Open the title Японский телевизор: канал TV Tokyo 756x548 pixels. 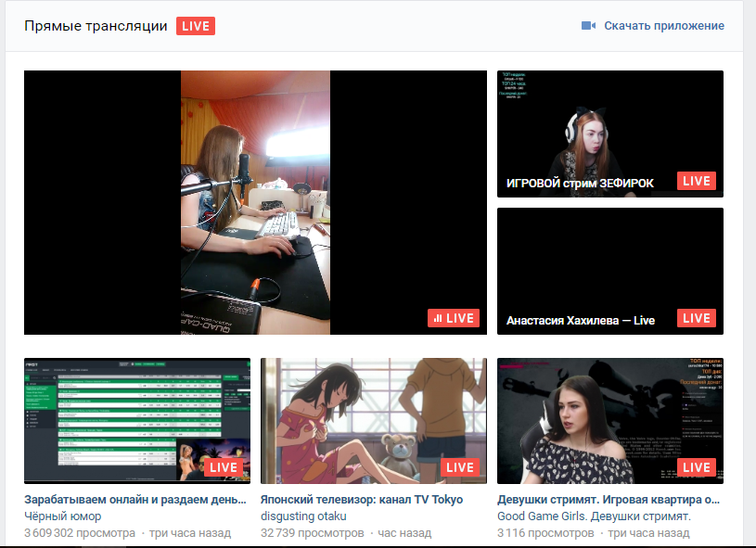coord(361,499)
